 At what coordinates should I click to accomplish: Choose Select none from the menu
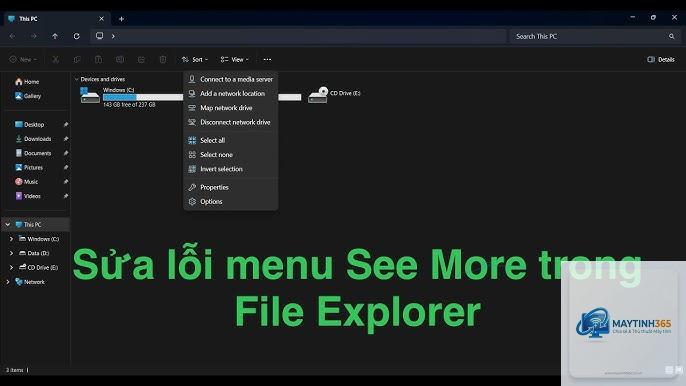pyautogui.click(x=231, y=154)
